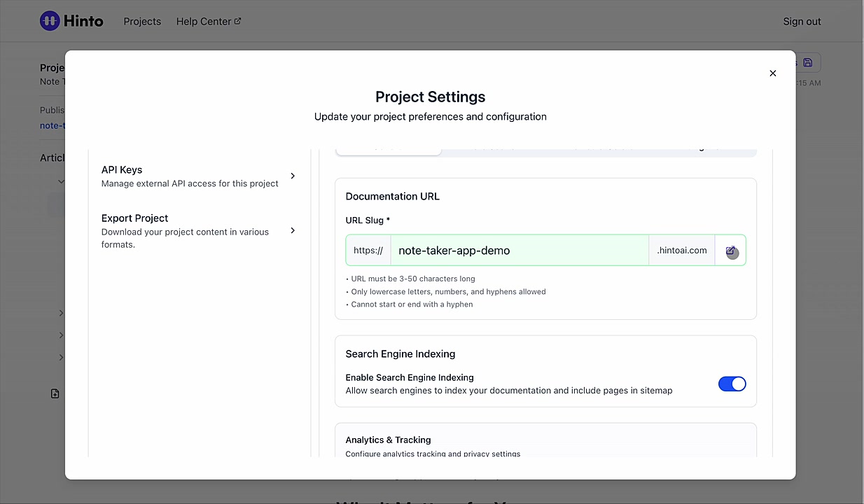This screenshot has width=864, height=504.
Task: Open the Help Center link
Action: click(204, 21)
